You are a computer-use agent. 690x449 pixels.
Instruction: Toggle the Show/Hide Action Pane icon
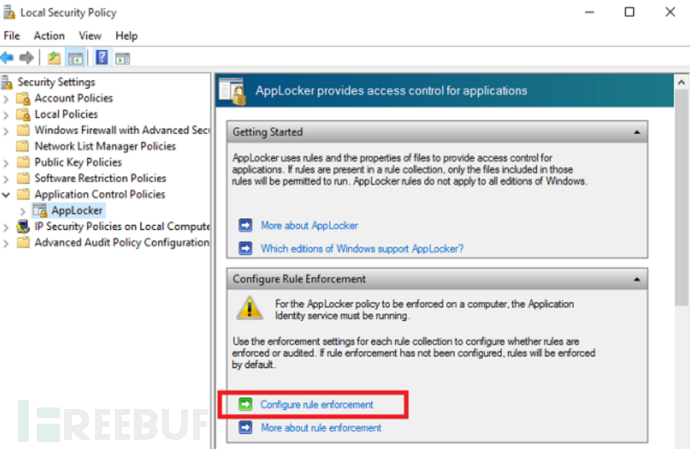[x=122, y=57]
